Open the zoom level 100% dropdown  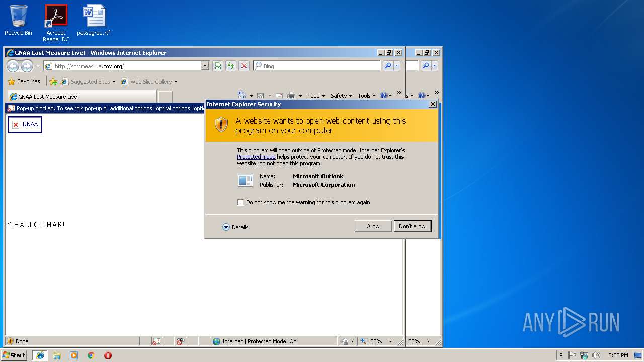click(390, 341)
